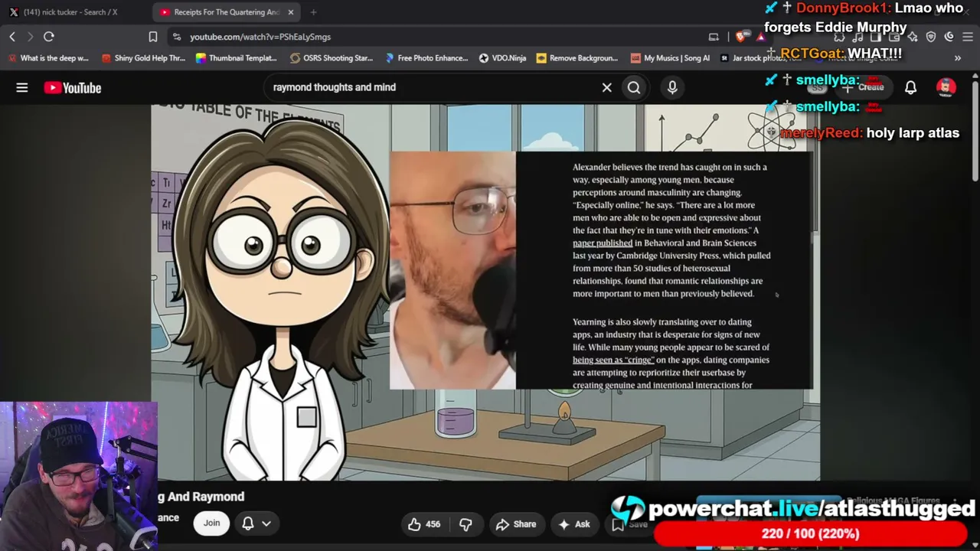Viewport: 980px width, 551px height.
Task: Click the channel Join button
Action: tap(212, 523)
